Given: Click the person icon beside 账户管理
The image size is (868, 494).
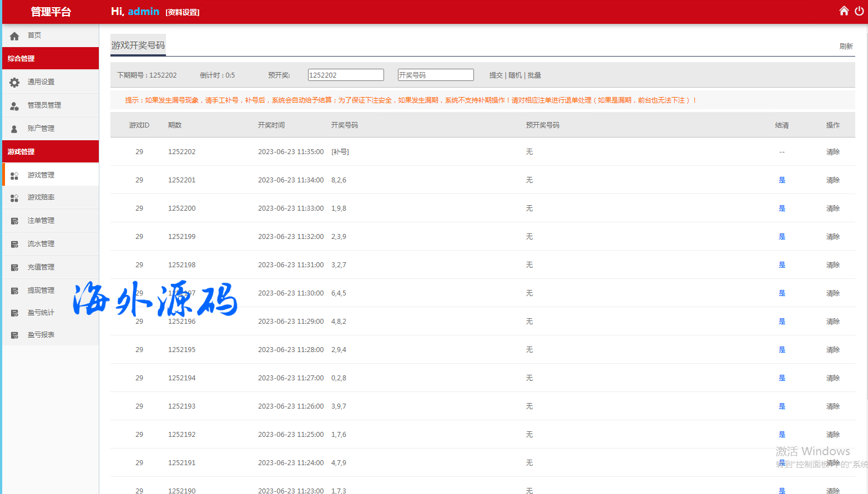Looking at the screenshot, I should point(14,129).
